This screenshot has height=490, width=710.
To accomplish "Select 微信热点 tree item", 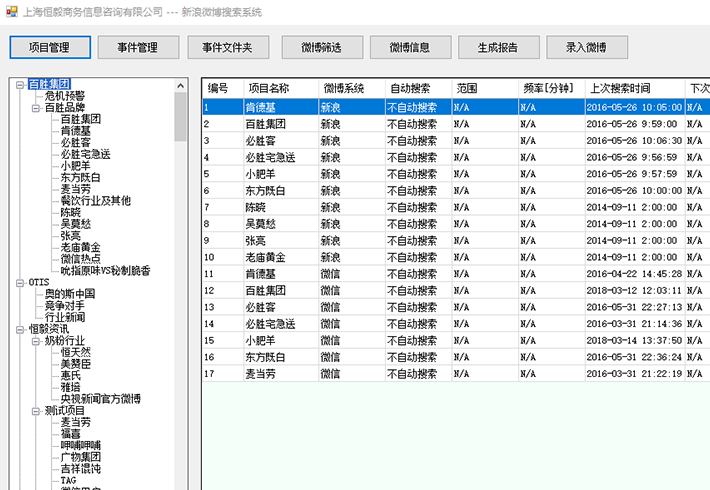I will click(x=81, y=259).
